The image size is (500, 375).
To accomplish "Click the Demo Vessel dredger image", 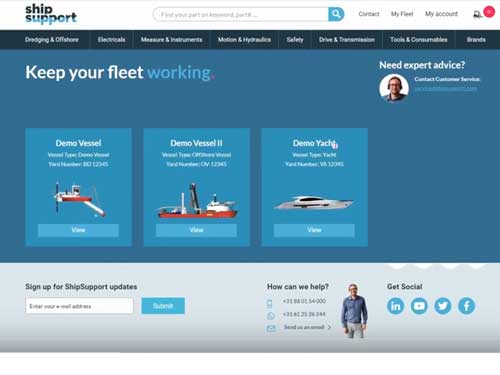I will click(x=79, y=199).
